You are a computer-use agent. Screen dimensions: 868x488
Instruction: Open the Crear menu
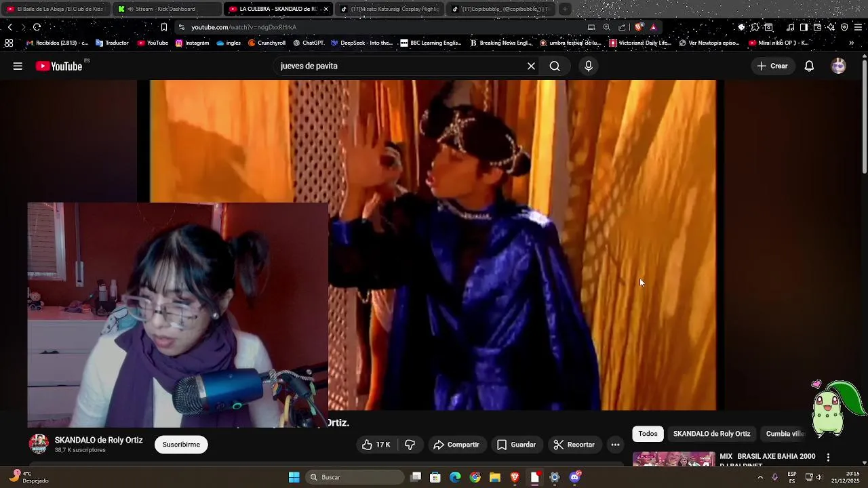(x=772, y=66)
